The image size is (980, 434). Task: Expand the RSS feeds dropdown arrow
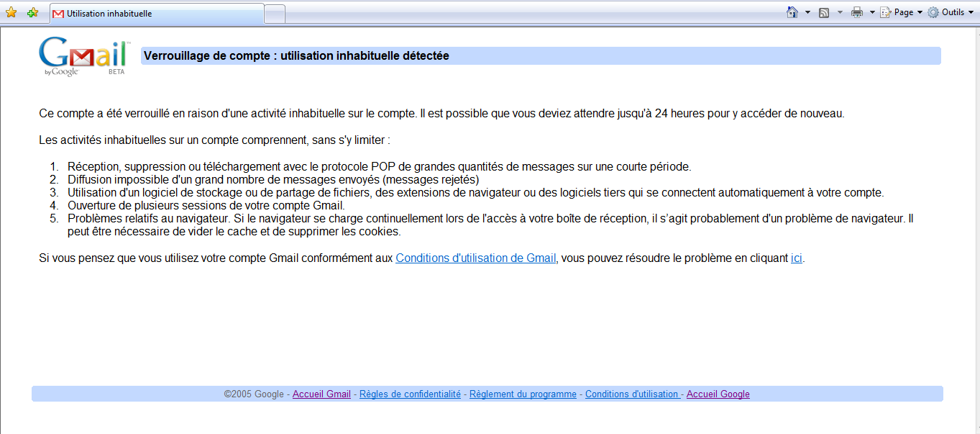(x=840, y=12)
